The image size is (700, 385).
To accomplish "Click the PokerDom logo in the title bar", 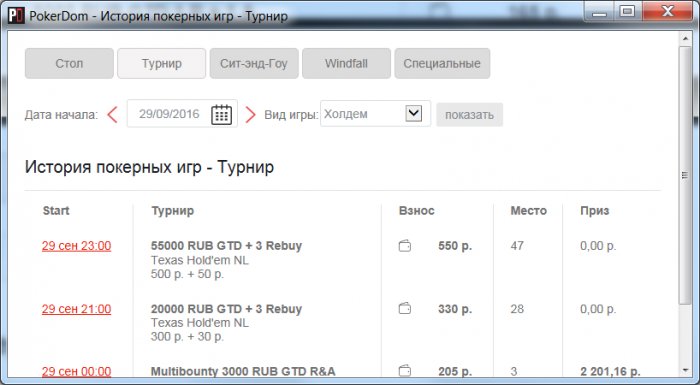I will (x=16, y=15).
